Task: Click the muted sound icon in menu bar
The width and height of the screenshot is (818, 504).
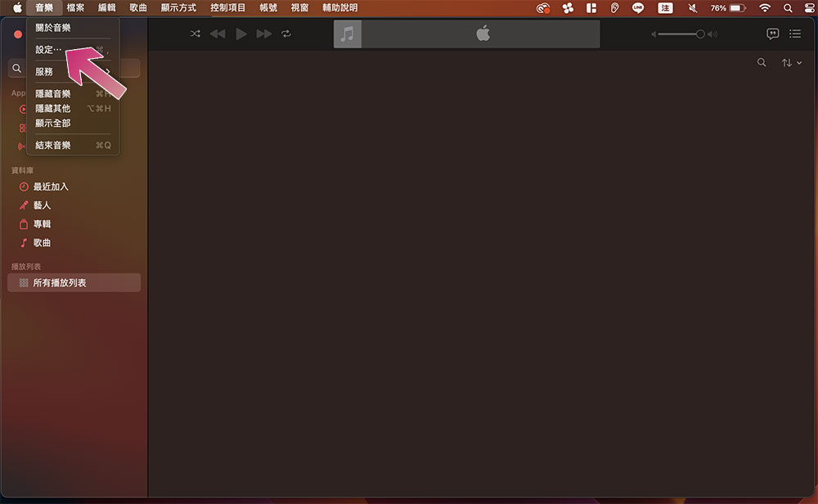Action: tap(693, 8)
